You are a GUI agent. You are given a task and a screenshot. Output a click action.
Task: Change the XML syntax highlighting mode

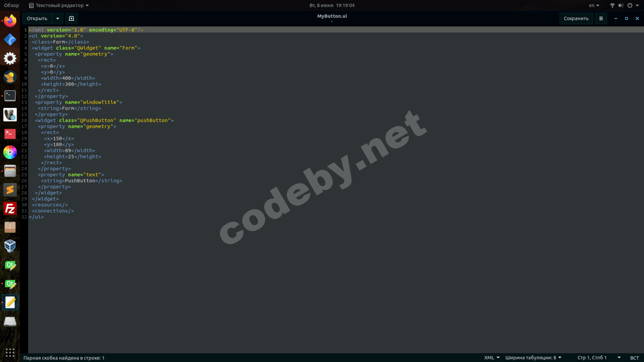[491, 358]
